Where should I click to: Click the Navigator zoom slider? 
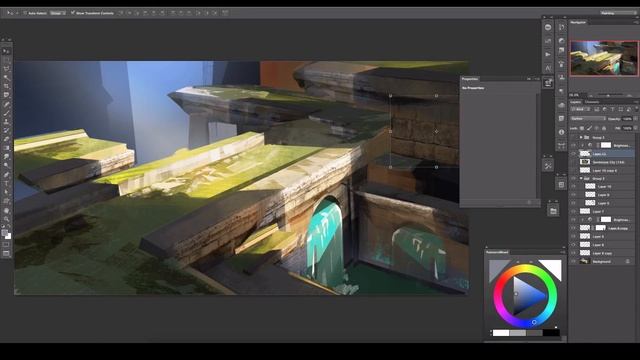coord(609,95)
